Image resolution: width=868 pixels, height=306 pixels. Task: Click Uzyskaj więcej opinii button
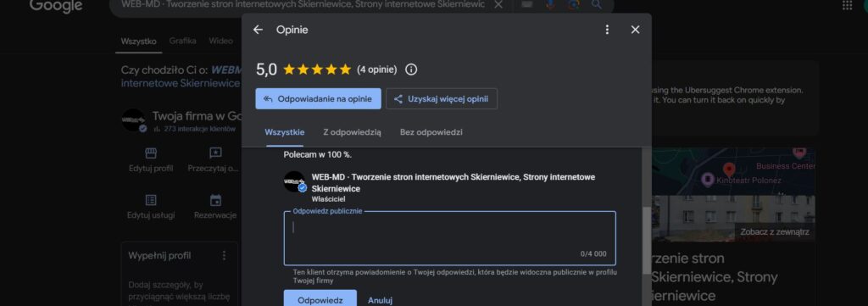pos(441,99)
